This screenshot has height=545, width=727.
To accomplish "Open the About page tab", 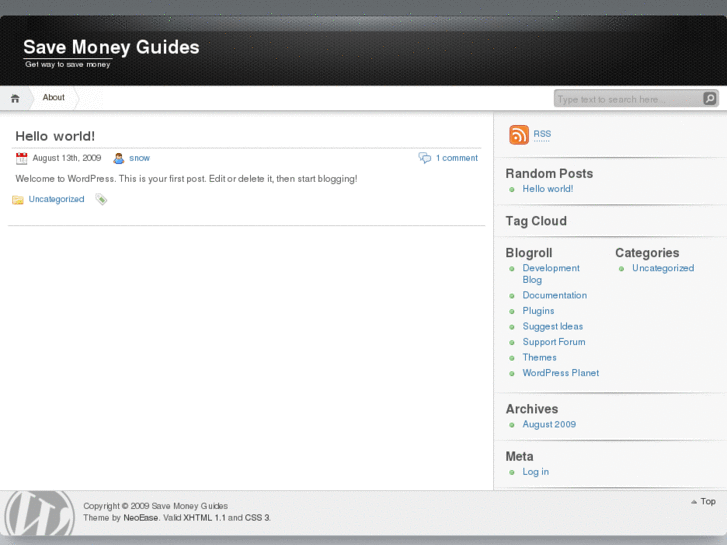I will (x=54, y=97).
